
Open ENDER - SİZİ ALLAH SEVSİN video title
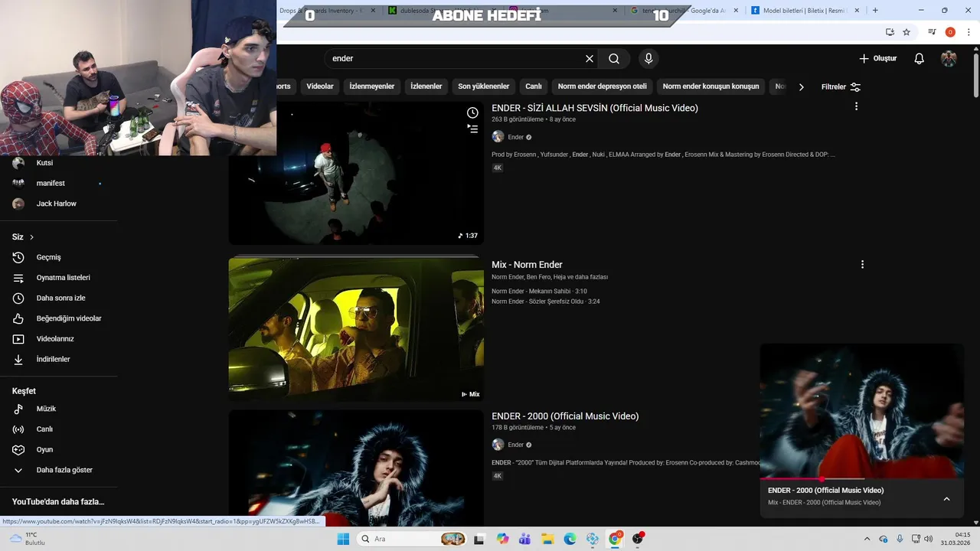point(595,108)
